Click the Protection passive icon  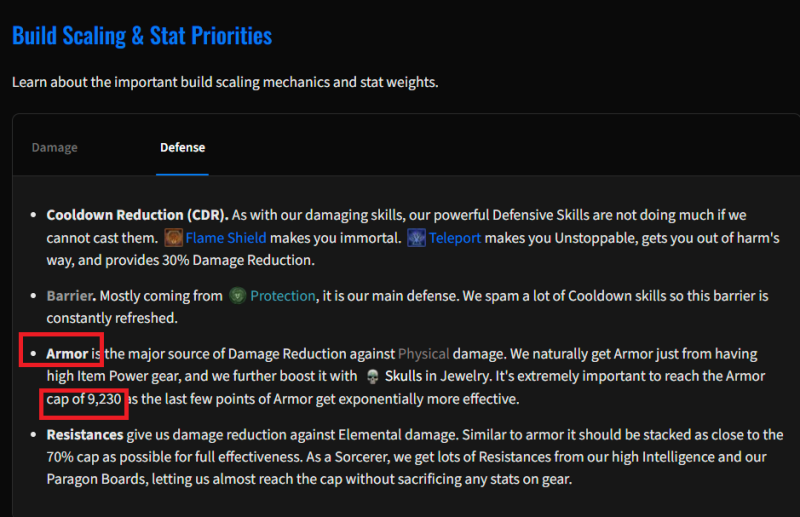click(237, 296)
